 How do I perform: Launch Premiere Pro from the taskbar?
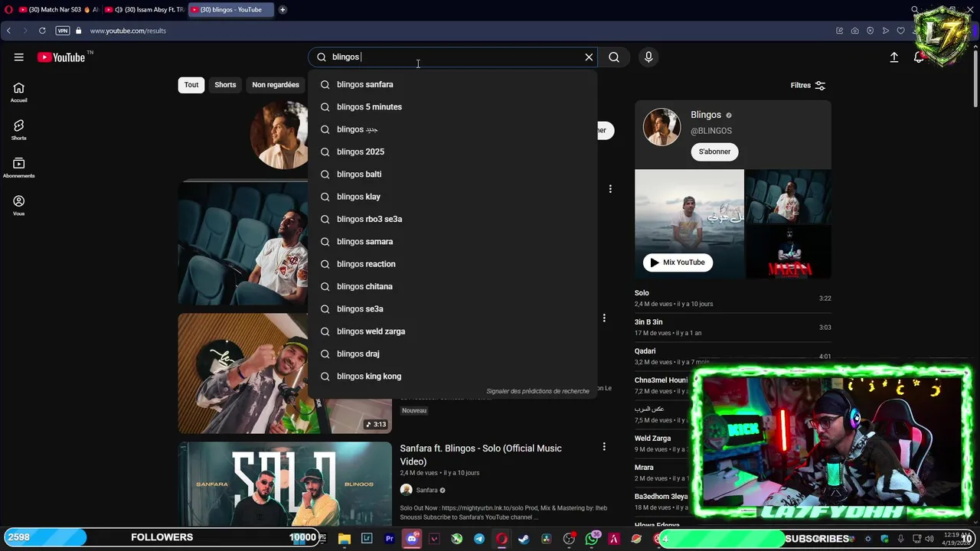pyautogui.click(x=389, y=539)
